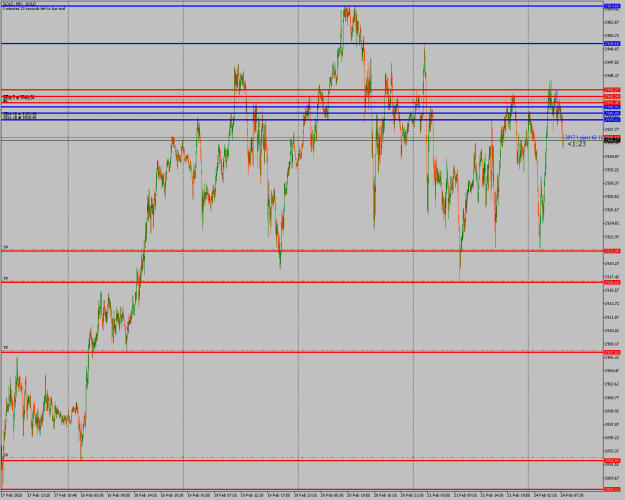Image resolution: width=625 pixels, height=500 pixels.
Task: Click the 2902.62 price axis label
Action: pyautogui.click(x=612, y=384)
